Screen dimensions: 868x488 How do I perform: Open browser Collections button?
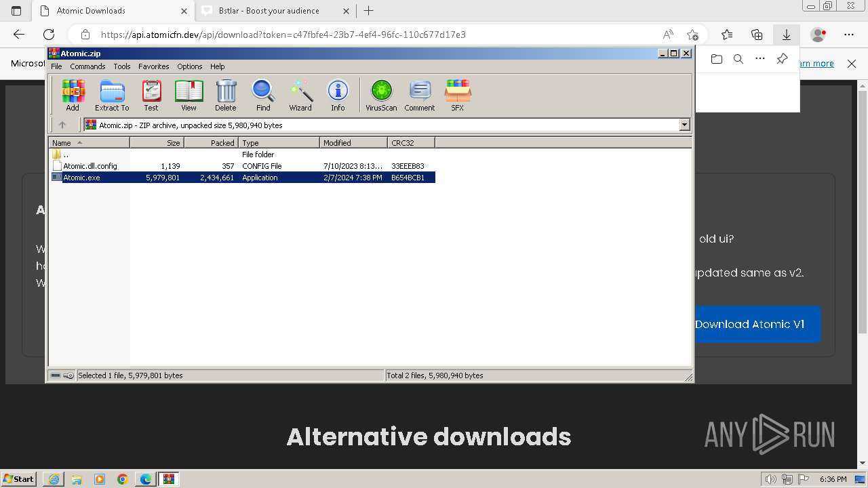pyautogui.click(x=757, y=35)
